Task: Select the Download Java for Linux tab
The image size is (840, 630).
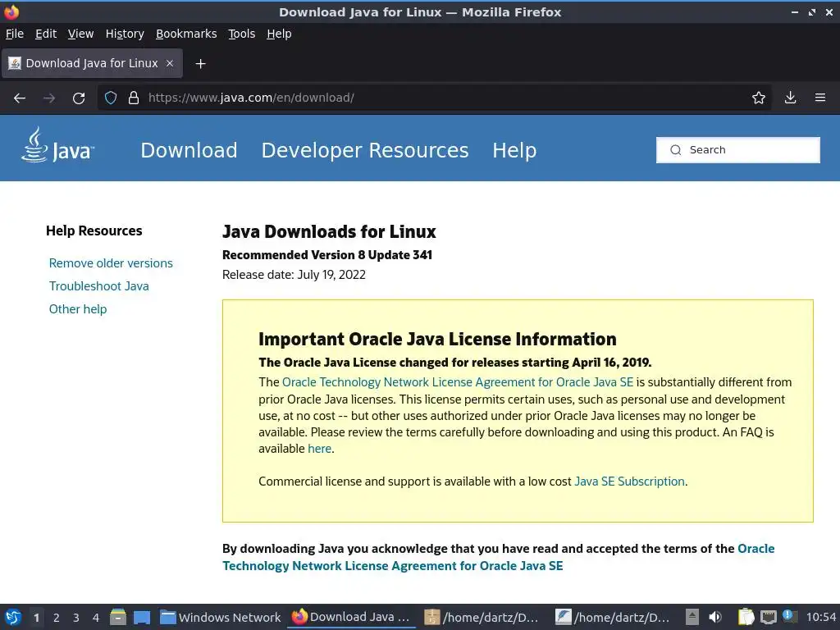Action: [92, 63]
